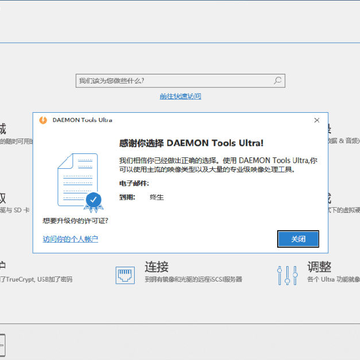This screenshot has height=360, width=360.
Task: Click the DAEMON Tools logo in the dialog title
Action: pyautogui.click(x=43, y=120)
